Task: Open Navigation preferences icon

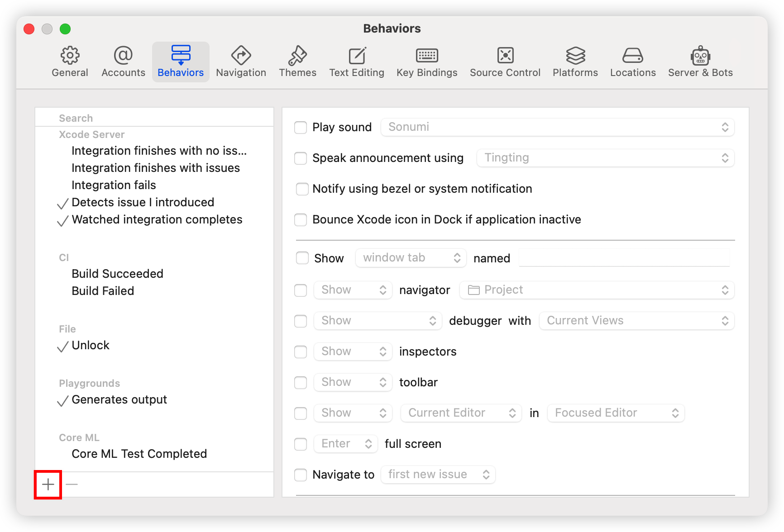Action: pos(241,61)
